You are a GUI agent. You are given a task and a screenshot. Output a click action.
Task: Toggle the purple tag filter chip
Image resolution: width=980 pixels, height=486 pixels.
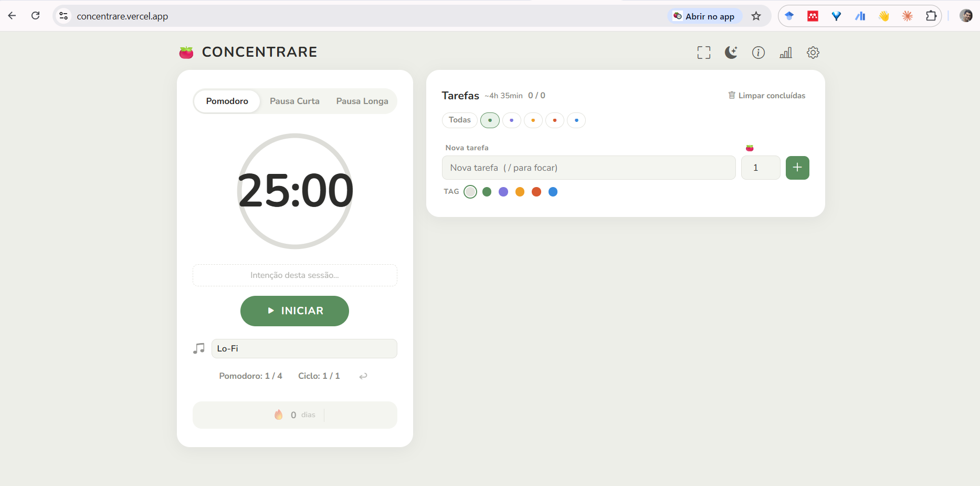512,120
